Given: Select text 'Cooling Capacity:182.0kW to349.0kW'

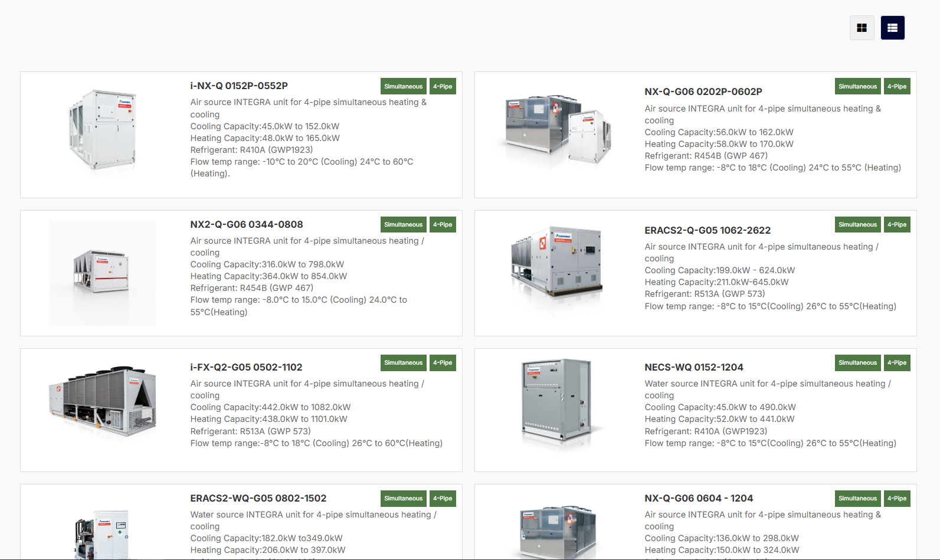Looking at the screenshot, I should click(266, 538).
